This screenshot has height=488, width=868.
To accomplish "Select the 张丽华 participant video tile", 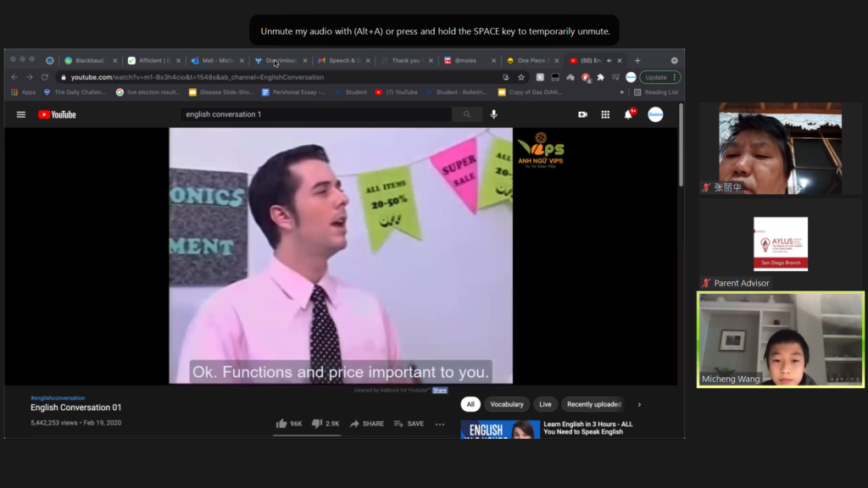I will pos(780,148).
